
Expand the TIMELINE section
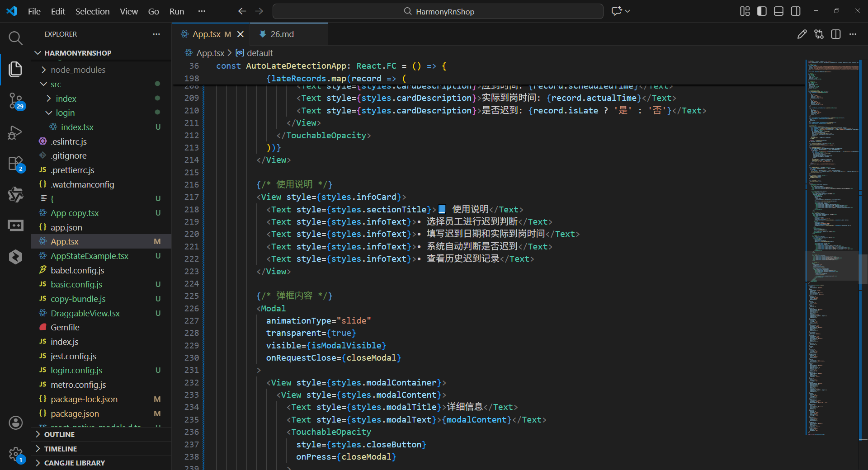pyautogui.click(x=101, y=449)
